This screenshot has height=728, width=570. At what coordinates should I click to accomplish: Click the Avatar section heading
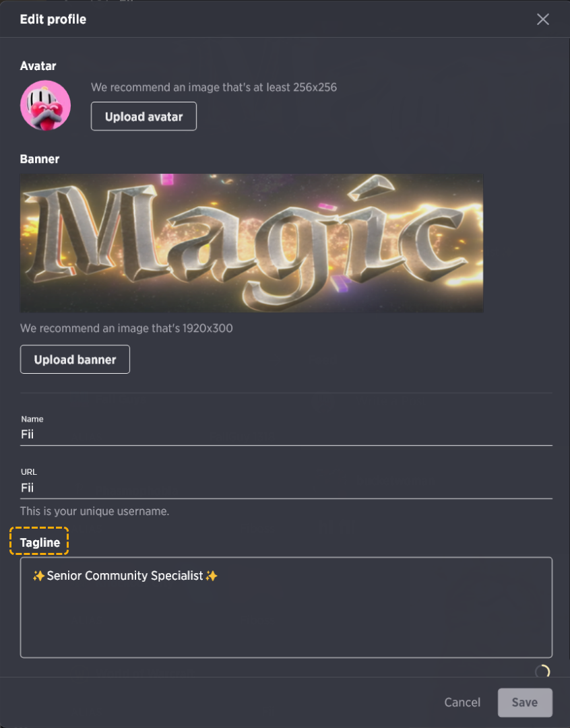[38, 66]
